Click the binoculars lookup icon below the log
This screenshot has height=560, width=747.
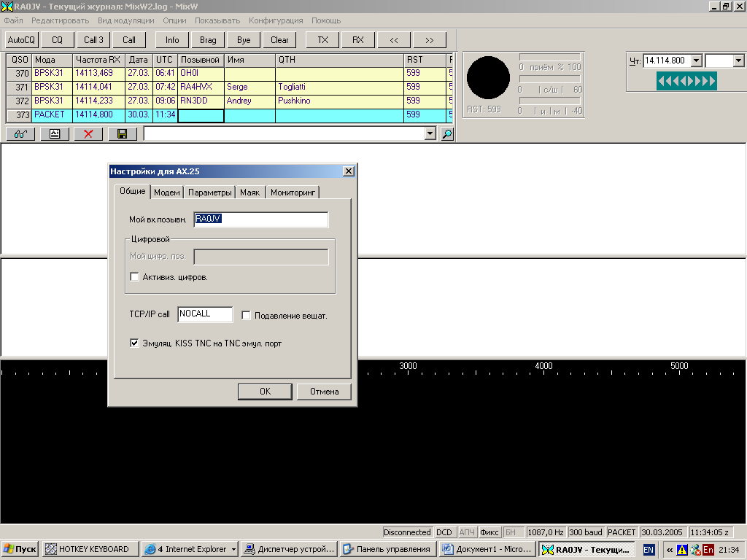pos(20,134)
